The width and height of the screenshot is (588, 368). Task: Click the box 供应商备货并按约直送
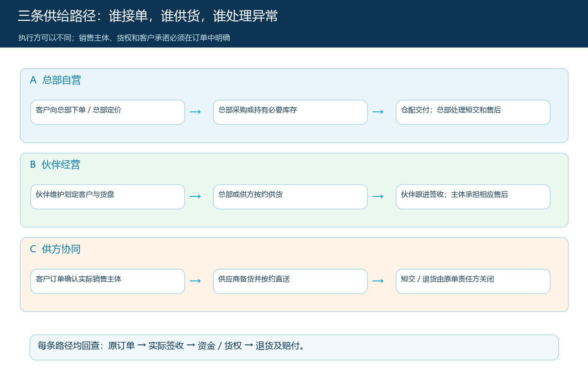tap(290, 281)
